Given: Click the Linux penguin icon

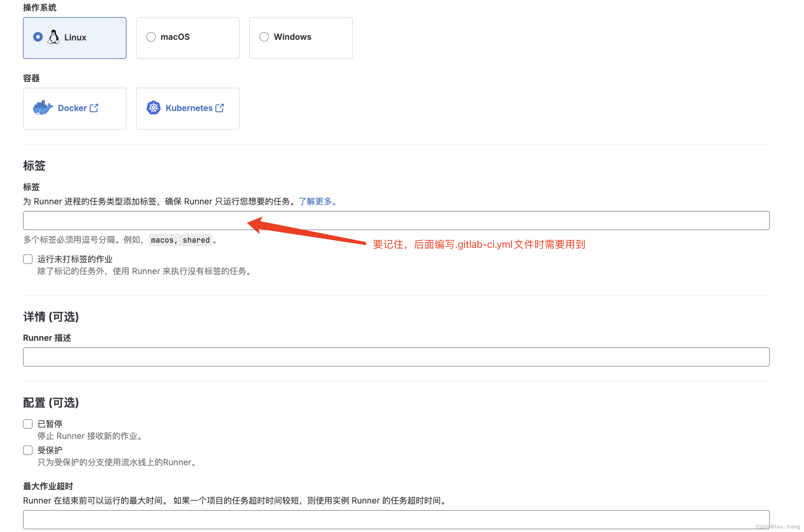Looking at the screenshot, I should 53,37.
